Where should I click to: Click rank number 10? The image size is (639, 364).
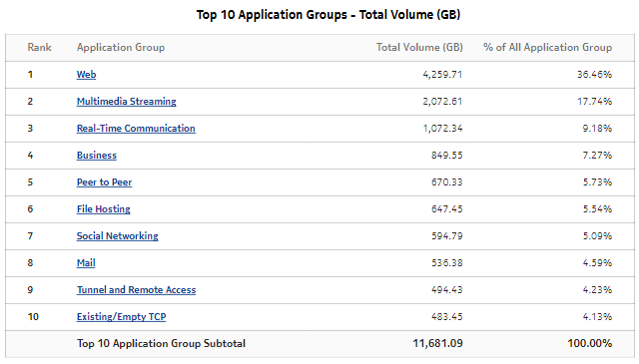pos(33,316)
